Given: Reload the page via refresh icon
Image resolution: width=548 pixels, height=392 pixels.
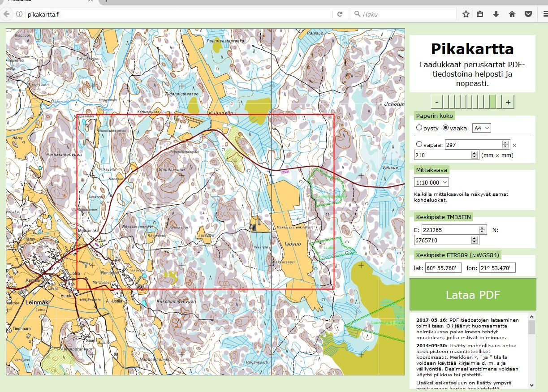Looking at the screenshot, I should (x=340, y=14).
